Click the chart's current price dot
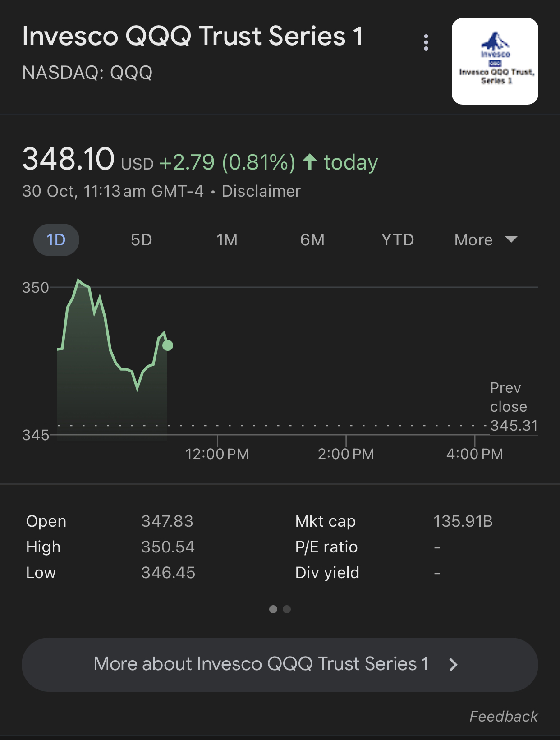 coord(168,345)
